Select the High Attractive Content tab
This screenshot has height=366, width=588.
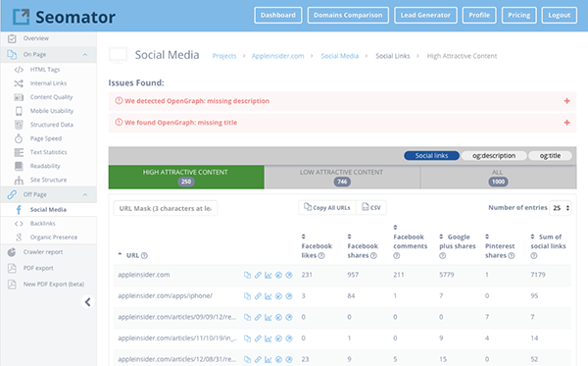[x=186, y=177]
